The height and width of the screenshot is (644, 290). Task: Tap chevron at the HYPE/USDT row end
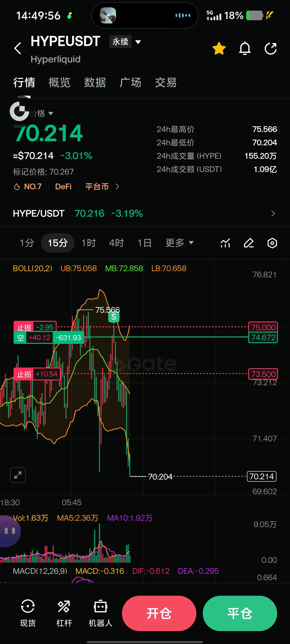pos(273,213)
